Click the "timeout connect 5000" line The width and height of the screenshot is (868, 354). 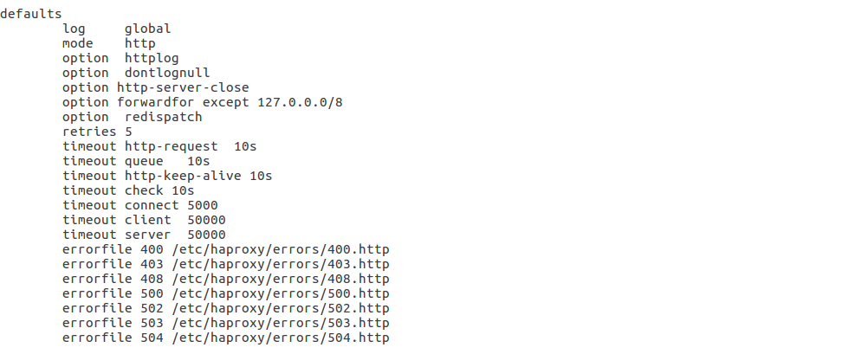pyautogui.click(x=139, y=205)
